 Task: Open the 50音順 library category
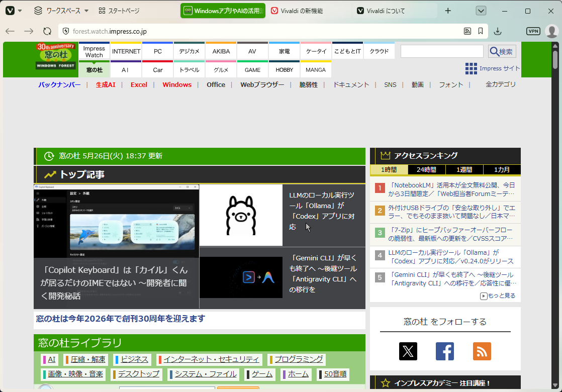pyautogui.click(x=333, y=374)
